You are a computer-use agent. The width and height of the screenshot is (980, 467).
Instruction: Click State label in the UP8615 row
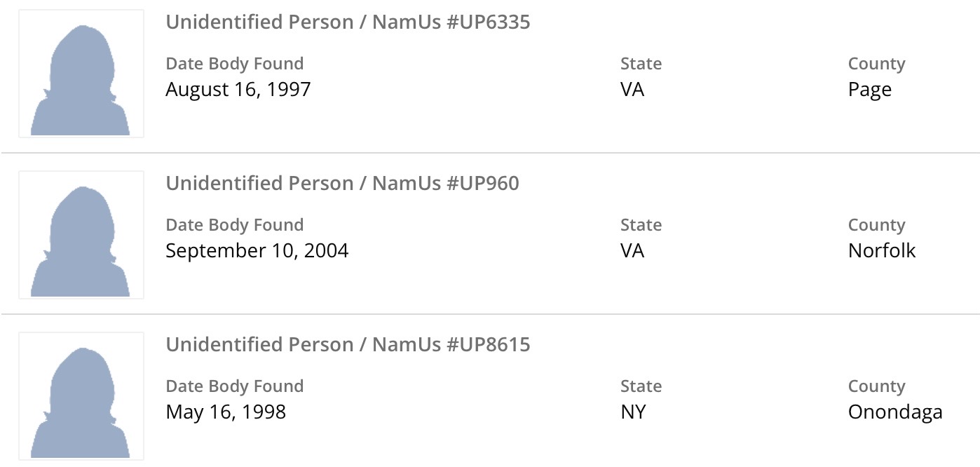tap(641, 386)
